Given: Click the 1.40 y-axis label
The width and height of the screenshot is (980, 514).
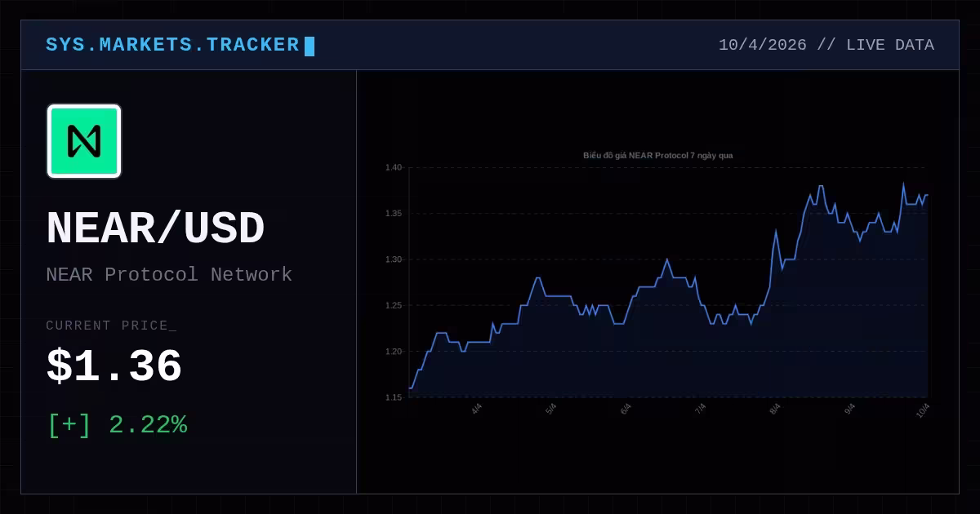Looking at the screenshot, I should (x=394, y=167).
